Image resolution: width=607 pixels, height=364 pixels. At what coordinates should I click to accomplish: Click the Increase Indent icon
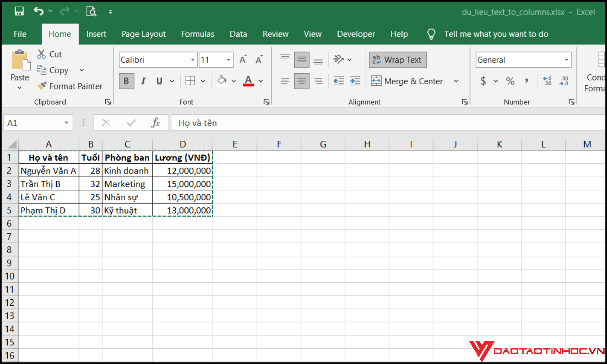click(355, 81)
